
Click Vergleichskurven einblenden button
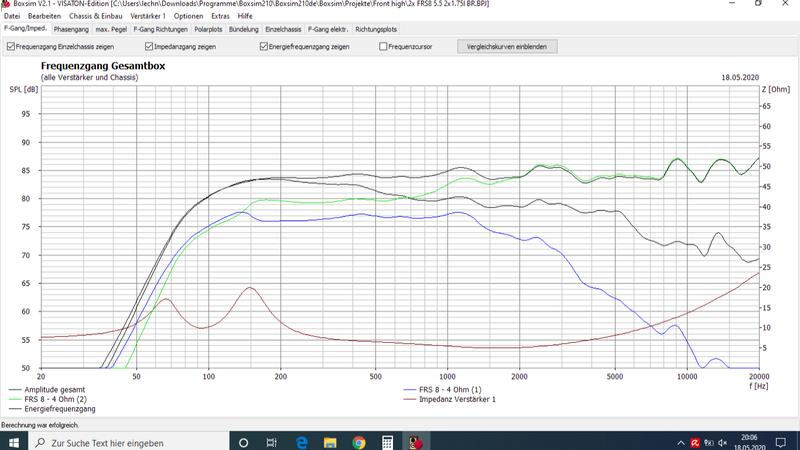point(506,46)
